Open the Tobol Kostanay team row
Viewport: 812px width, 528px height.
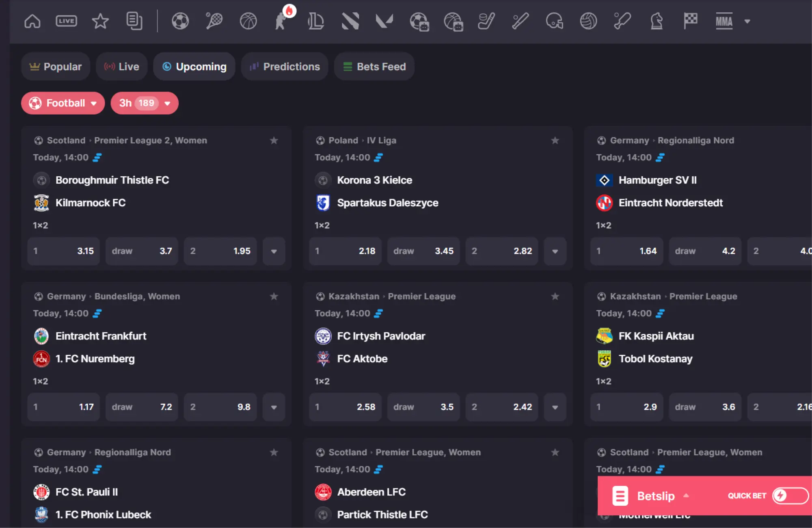point(644,359)
